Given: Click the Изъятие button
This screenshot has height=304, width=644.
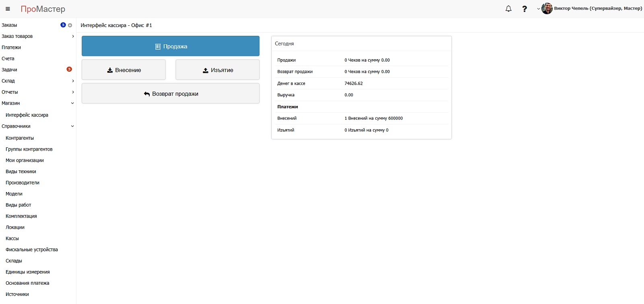Looking at the screenshot, I should [x=217, y=70].
